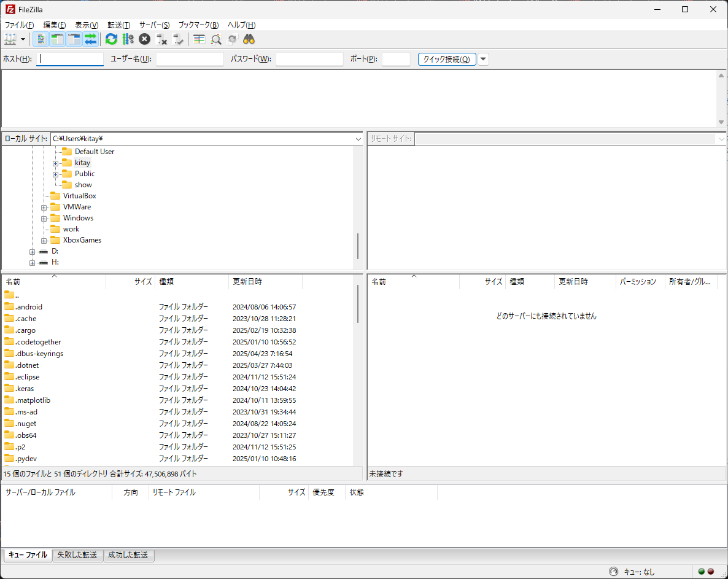Sort local files by サイズ column

click(x=131, y=282)
